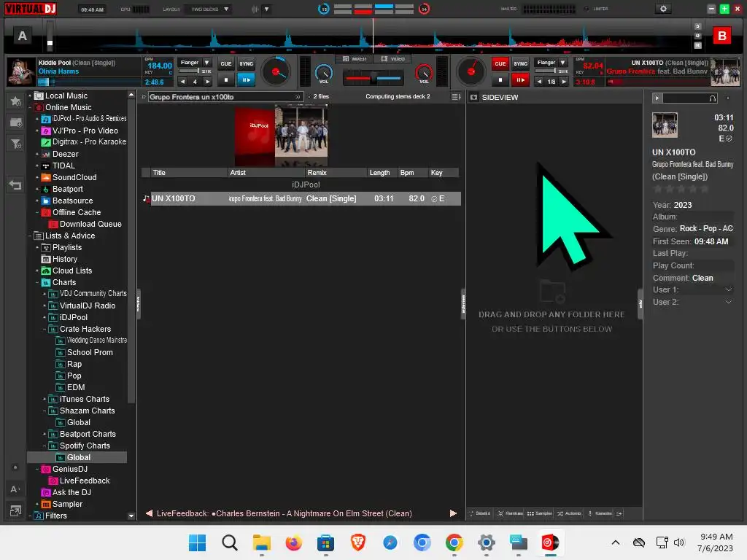Sort tracks by the Key column
747x560 pixels.
443,172
